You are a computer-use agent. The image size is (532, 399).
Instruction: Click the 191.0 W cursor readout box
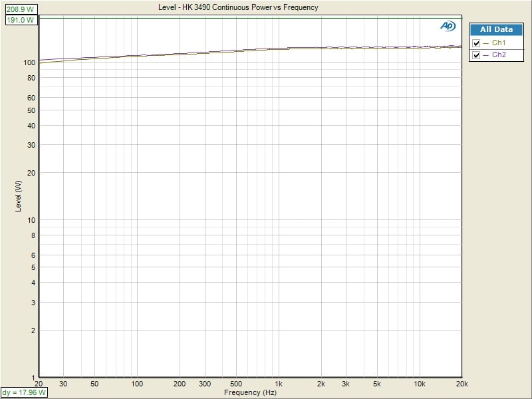21,20
